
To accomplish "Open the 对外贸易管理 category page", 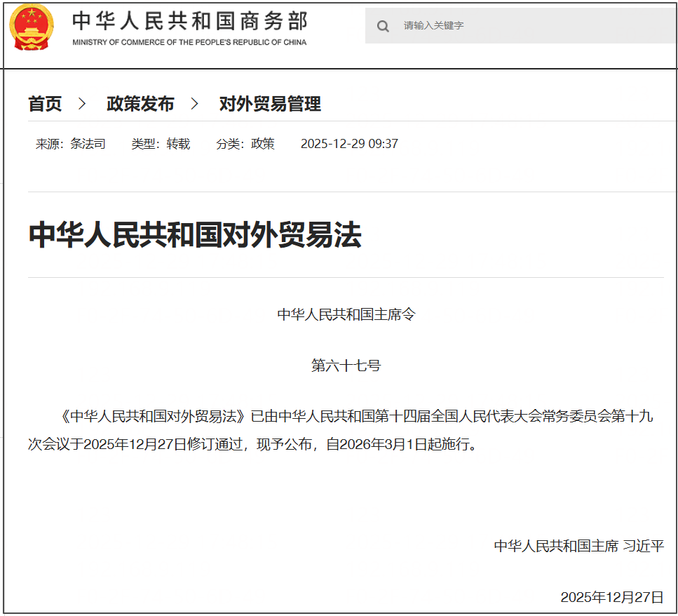I will coord(269,103).
